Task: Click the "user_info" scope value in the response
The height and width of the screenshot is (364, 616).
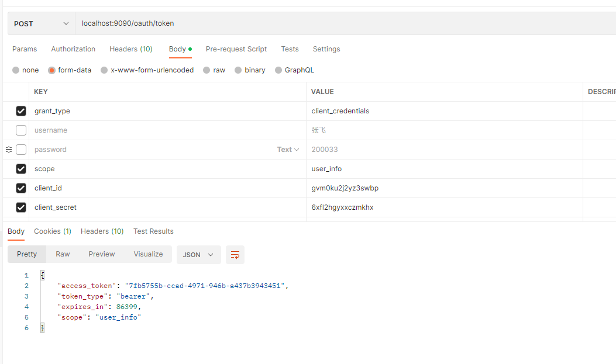Action: pyautogui.click(x=118, y=317)
